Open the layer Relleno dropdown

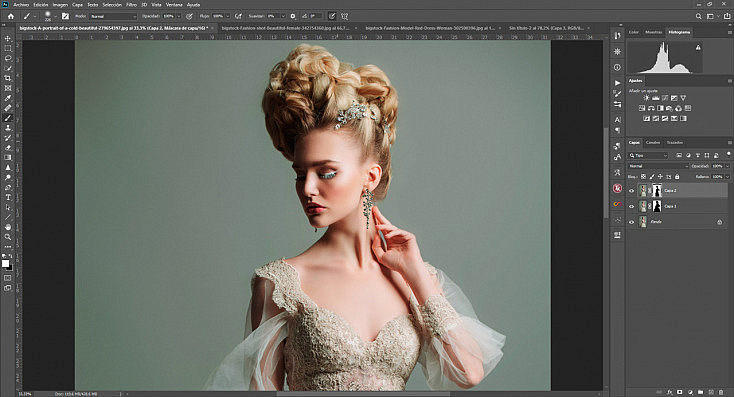point(727,177)
